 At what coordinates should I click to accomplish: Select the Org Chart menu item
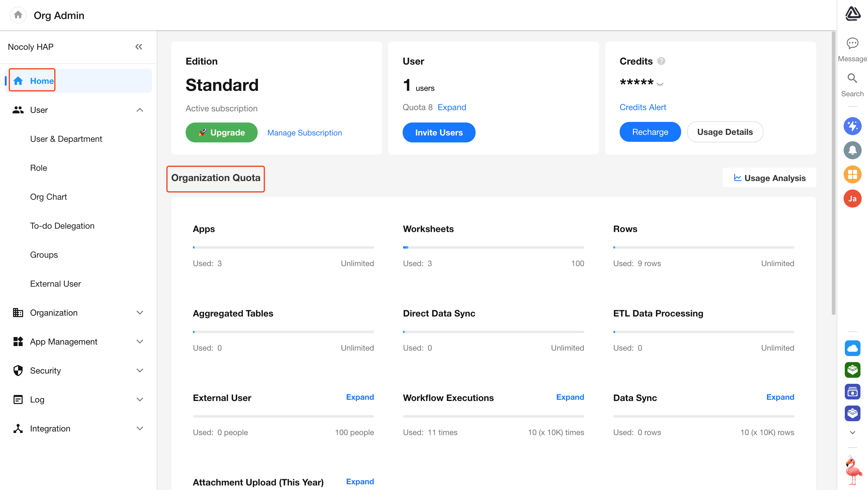click(49, 197)
